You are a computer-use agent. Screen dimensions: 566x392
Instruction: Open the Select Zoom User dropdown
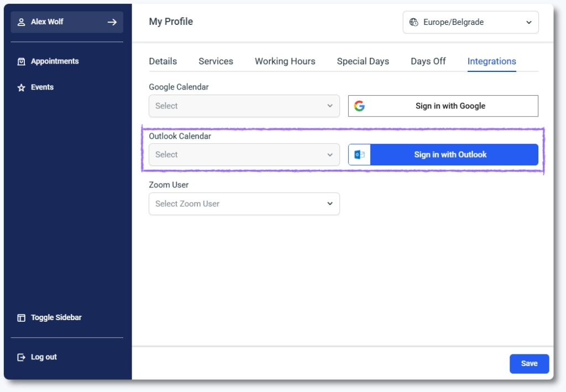244,203
